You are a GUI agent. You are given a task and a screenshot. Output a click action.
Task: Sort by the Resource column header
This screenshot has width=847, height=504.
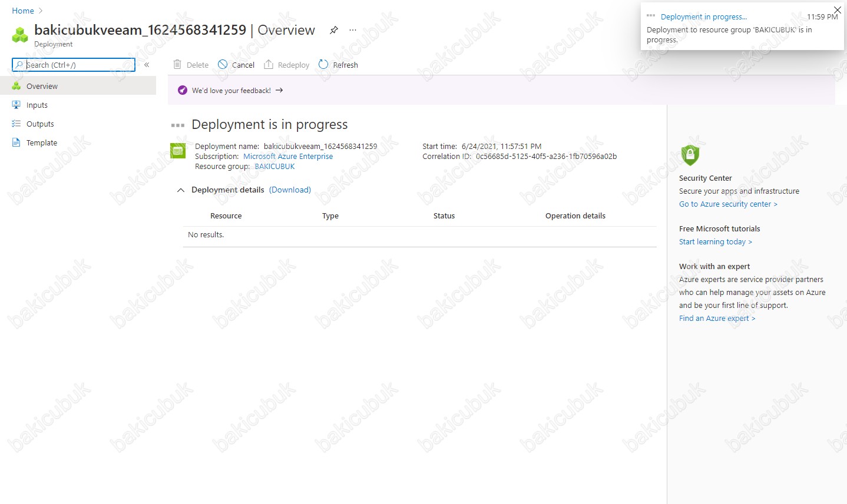click(226, 216)
